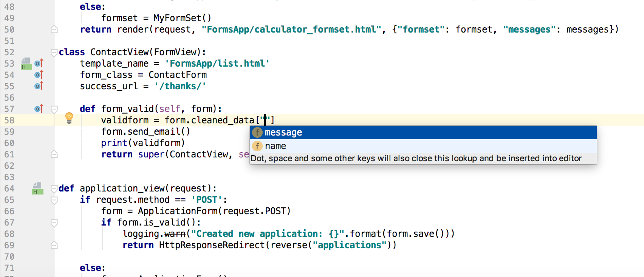This screenshot has height=277, width=644.
Task: Click the ApplicationForm reference on line 66
Action: (177, 211)
